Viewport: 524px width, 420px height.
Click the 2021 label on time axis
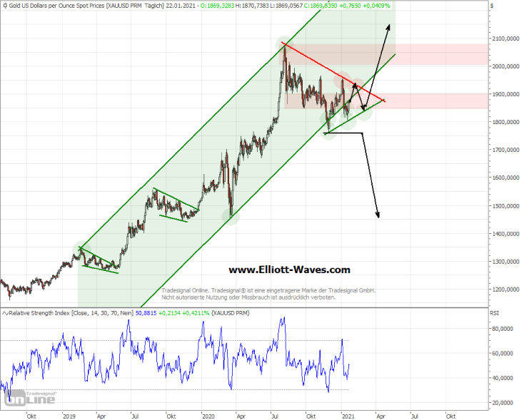348,415
